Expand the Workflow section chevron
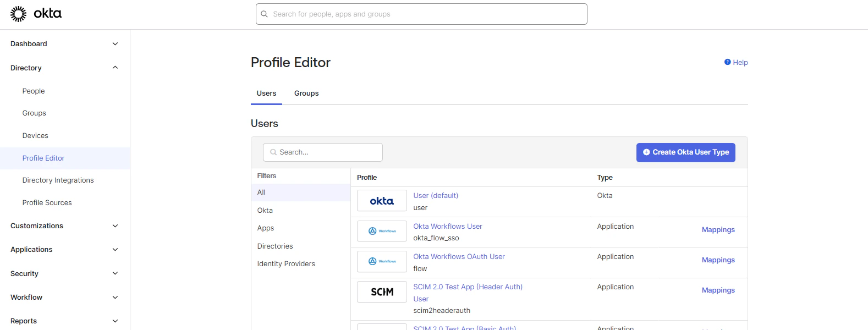This screenshot has height=330, width=868. pyautogui.click(x=115, y=298)
